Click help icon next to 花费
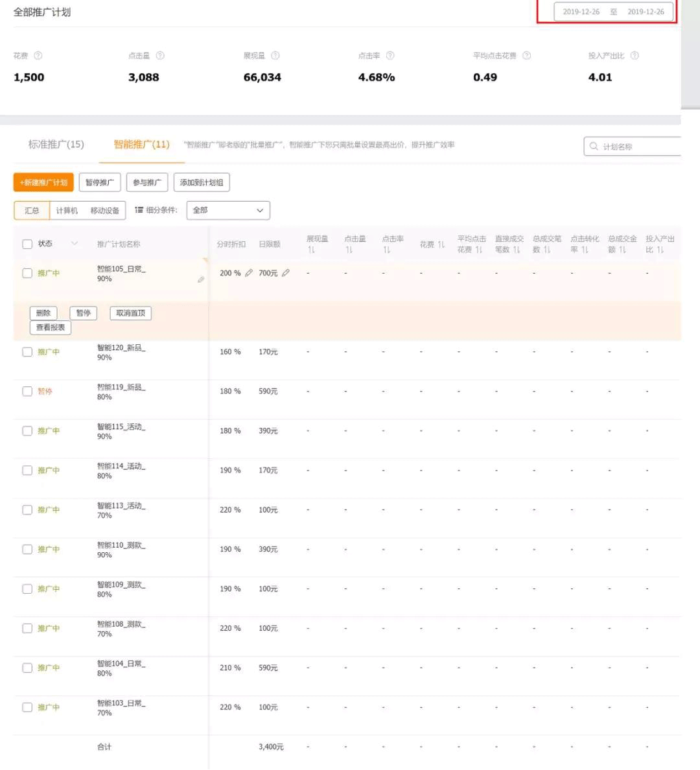 click(38, 56)
